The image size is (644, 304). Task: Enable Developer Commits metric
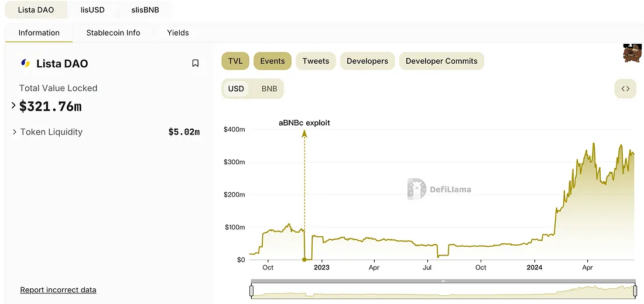tap(441, 61)
